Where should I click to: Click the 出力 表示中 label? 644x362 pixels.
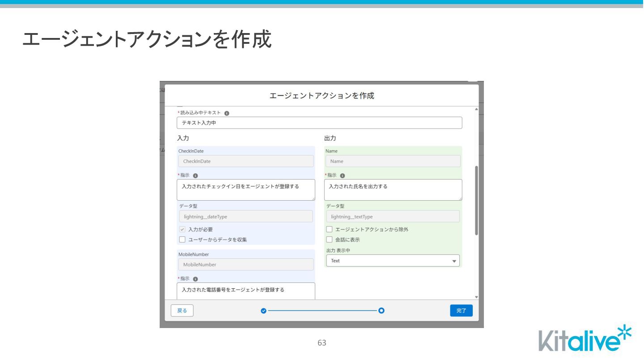(339, 250)
